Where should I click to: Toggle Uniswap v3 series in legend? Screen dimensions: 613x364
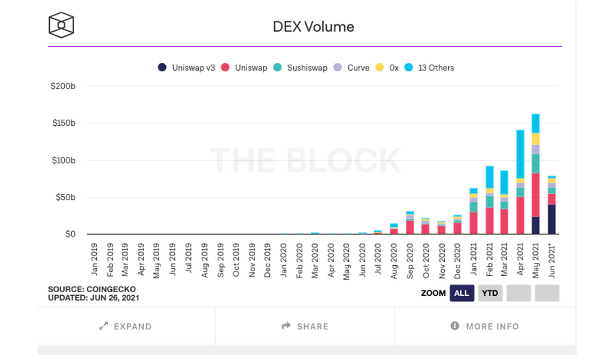[187, 68]
